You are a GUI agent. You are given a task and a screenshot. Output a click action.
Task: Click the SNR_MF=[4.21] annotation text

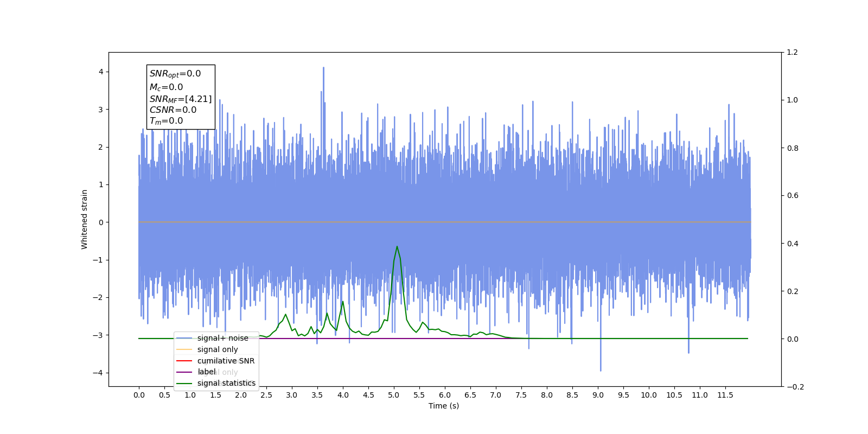point(181,99)
